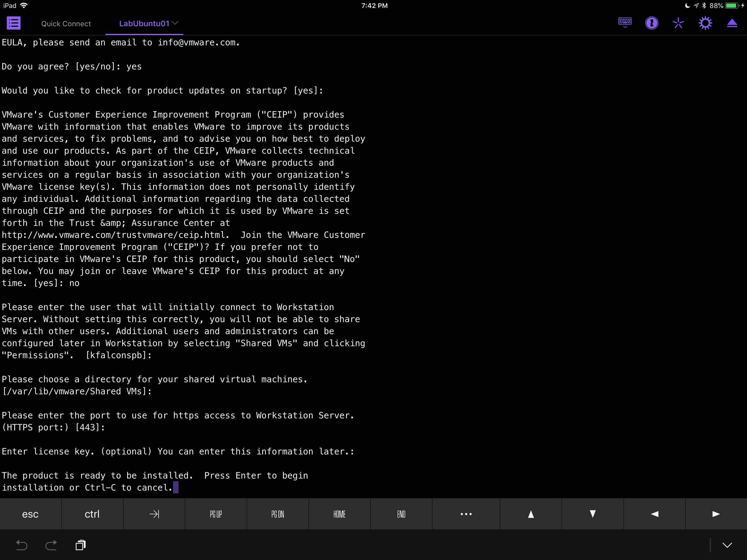Tap the "Do you agree? [yes/no]: yes" line
747x560 pixels.
pos(72,66)
